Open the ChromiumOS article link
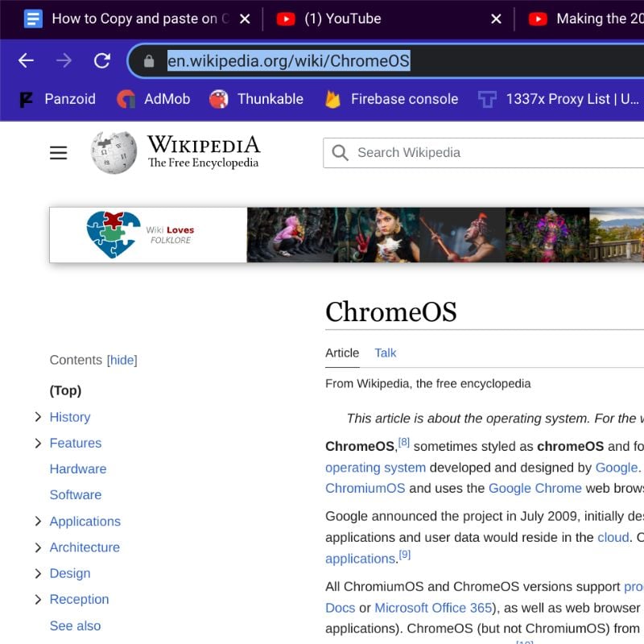 364,488
